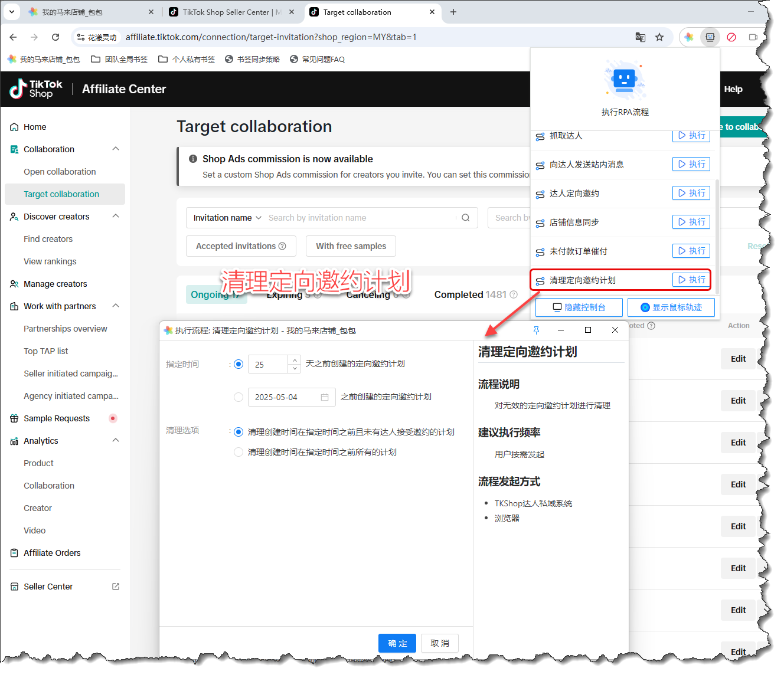The width and height of the screenshot is (784, 678).
Task: Toggle the Accepted invitations filter
Action: click(x=241, y=246)
